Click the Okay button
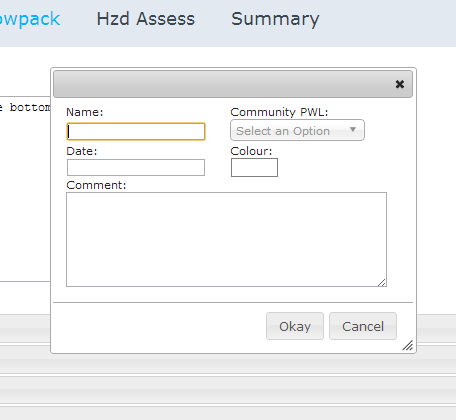The width and height of the screenshot is (456, 420). click(295, 326)
